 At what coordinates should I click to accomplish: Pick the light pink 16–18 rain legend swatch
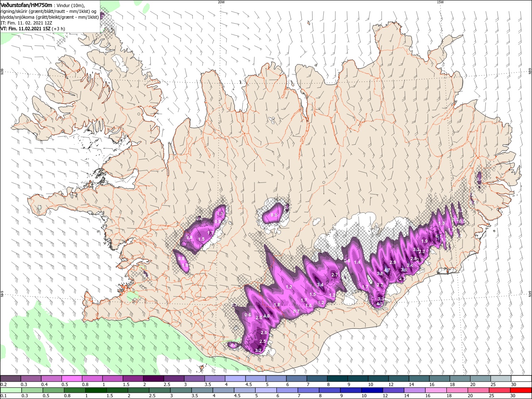[436, 390]
